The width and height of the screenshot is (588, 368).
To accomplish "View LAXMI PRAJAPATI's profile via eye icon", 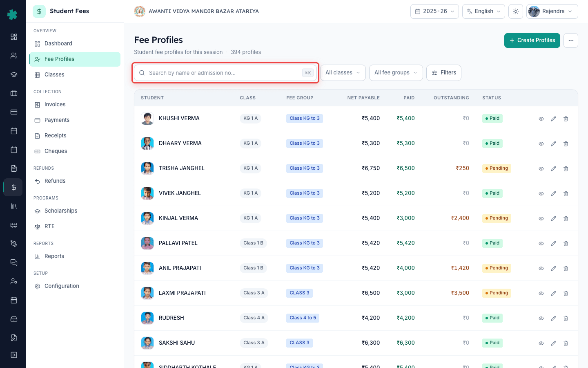I will click(541, 293).
